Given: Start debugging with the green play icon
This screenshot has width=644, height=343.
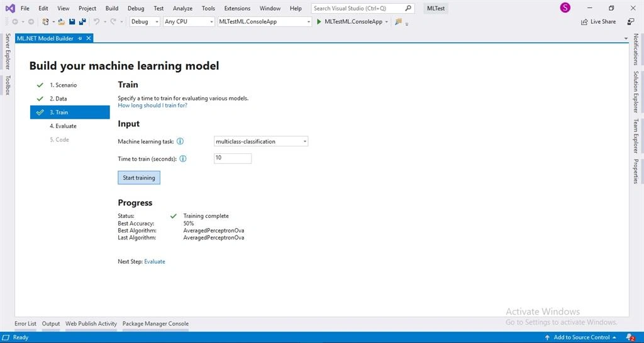Looking at the screenshot, I should 319,22.
